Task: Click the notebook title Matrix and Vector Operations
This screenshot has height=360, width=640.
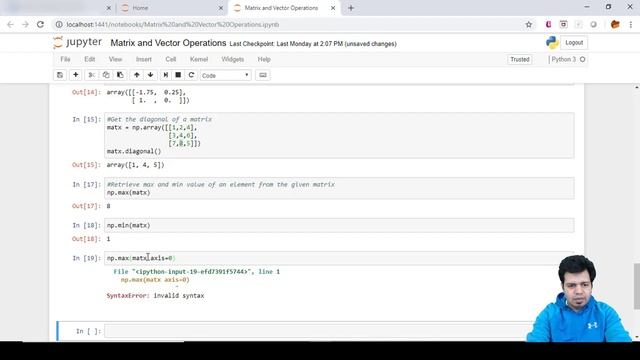Action: pyautogui.click(x=168, y=43)
